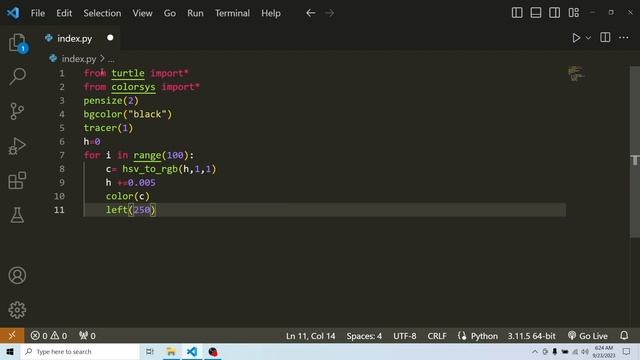Viewport: 640px width, 360px height.
Task: Change UTF-8 file encoding
Action: [x=404, y=336]
